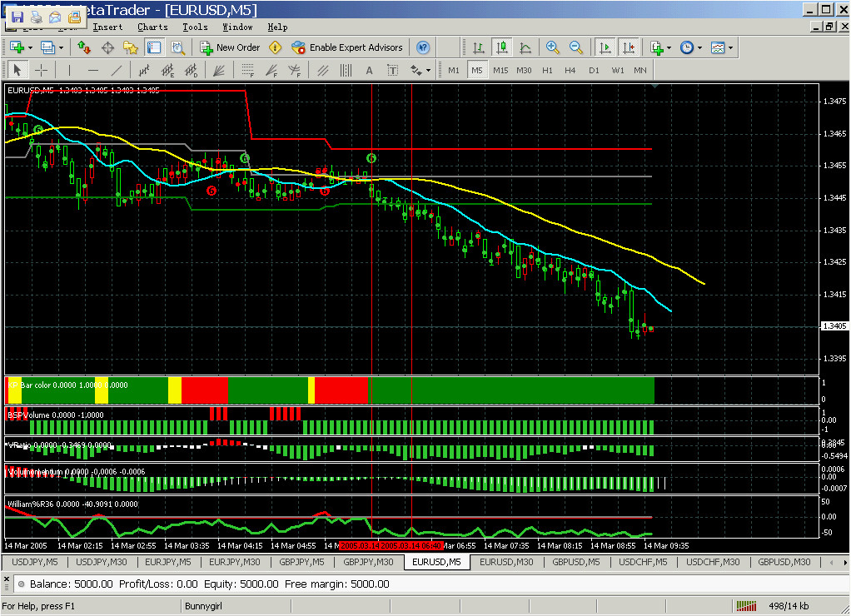This screenshot has width=851, height=616.
Task: Click Enable Expert Advisors
Action: click(347, 47)
